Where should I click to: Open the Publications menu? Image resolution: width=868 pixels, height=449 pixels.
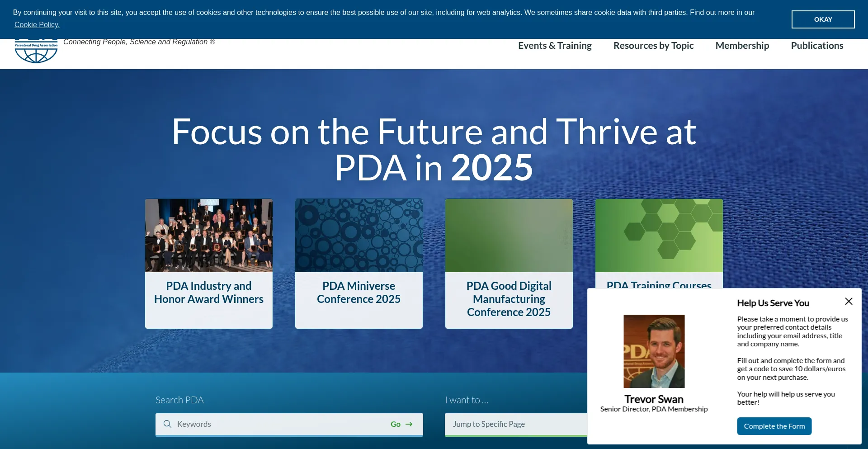point(817,46)
